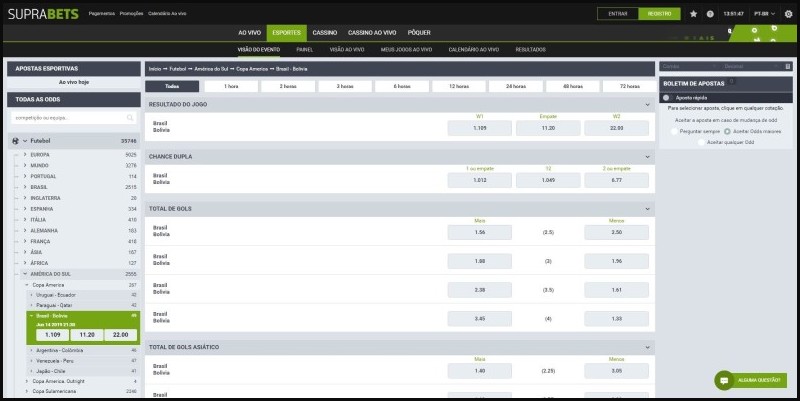Open the Uruguai - Ecuador match row
This screenshot has height=401, width=800.
[83, 295]
